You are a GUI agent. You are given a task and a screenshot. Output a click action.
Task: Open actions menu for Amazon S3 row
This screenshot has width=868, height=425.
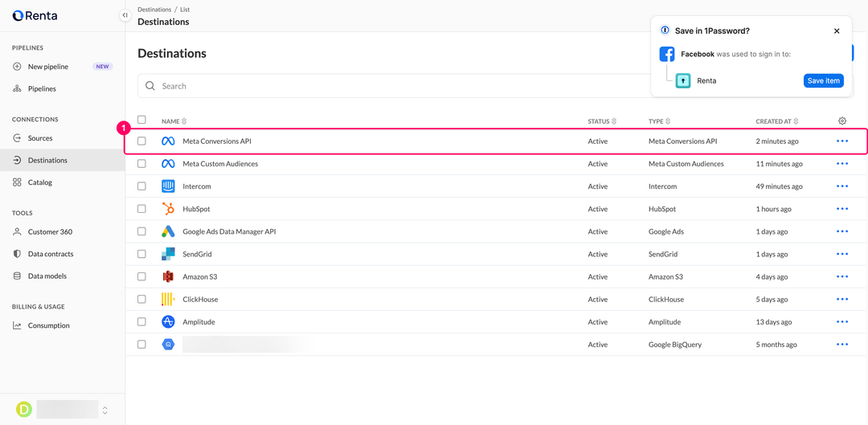tap(842, 276)
